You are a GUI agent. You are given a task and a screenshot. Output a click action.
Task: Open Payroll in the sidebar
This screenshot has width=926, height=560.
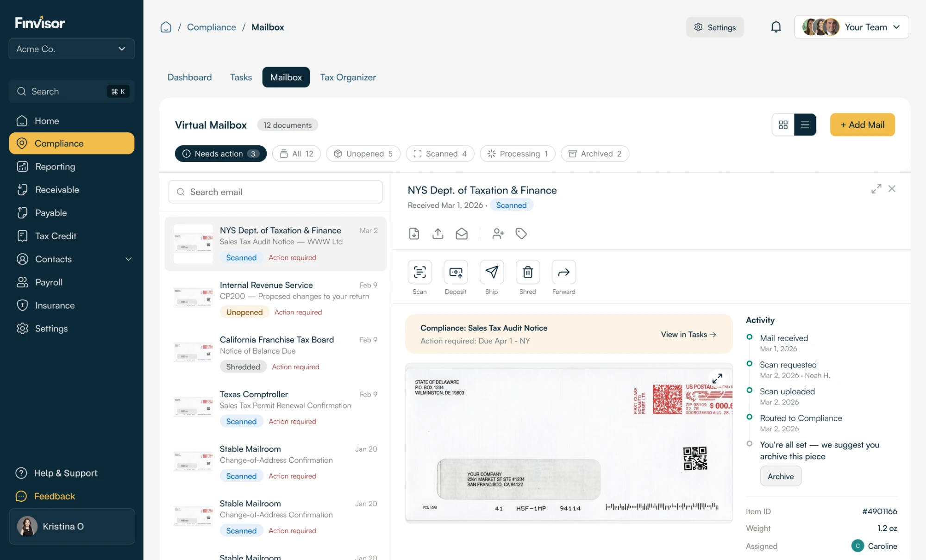tap(72, 282)
